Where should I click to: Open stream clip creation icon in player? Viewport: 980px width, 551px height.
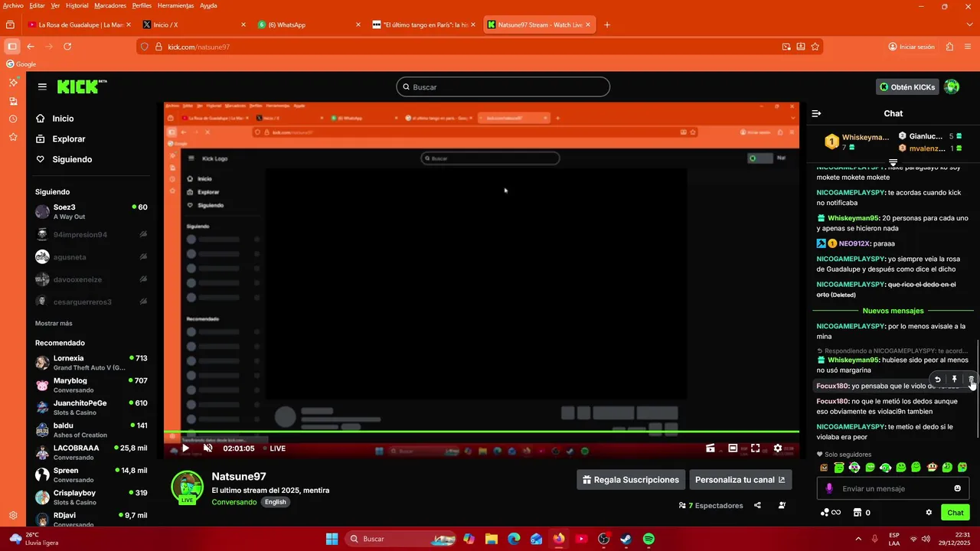pyautogui.click(x=710, y=448)
